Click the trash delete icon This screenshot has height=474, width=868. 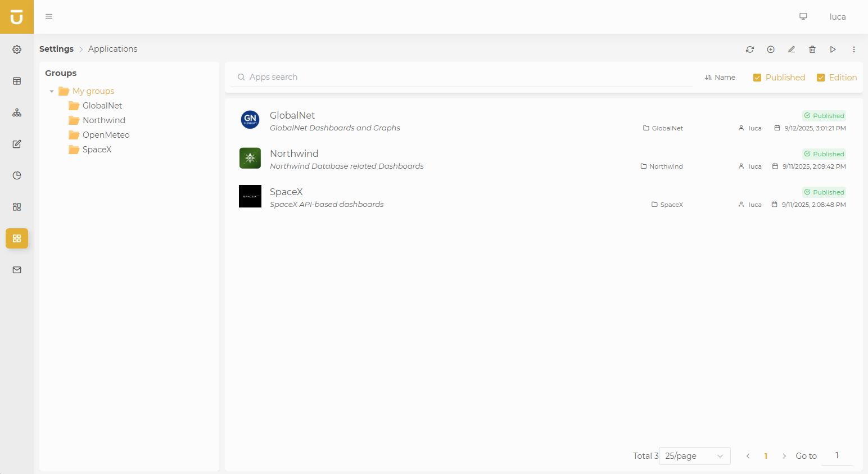click(812, 49)
